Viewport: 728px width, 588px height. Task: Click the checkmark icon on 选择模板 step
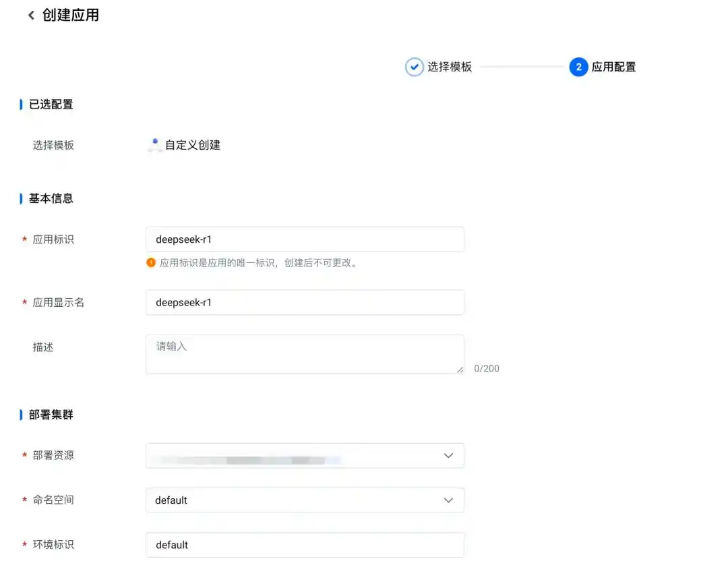415,67
